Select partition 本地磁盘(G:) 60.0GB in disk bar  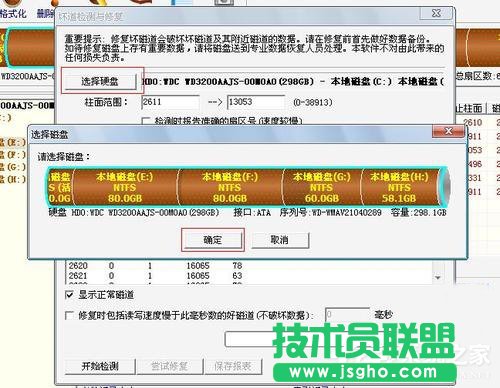tap(322, 187)
